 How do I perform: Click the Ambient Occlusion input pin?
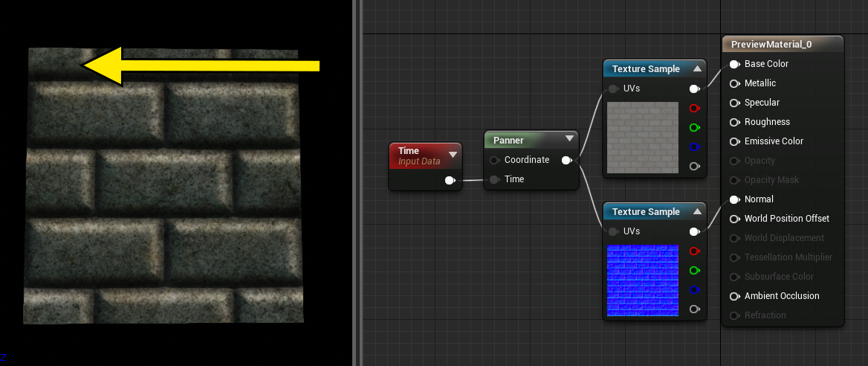[734, 296]
